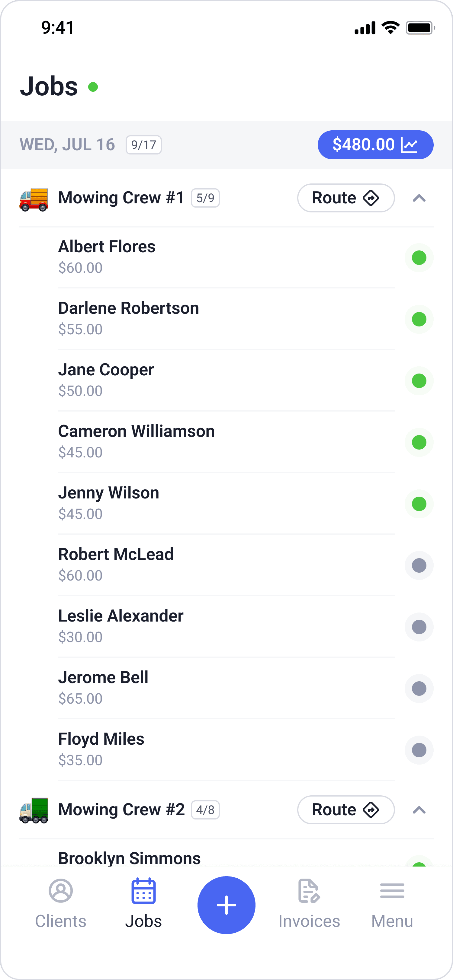
Task: Open Route for Mowing Crew #2
Action: 345,810
